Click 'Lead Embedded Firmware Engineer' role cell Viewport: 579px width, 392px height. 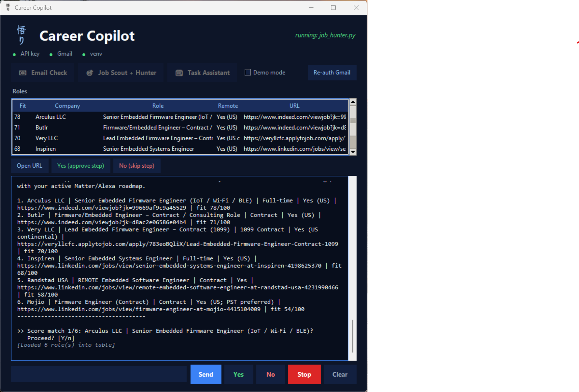158,138
